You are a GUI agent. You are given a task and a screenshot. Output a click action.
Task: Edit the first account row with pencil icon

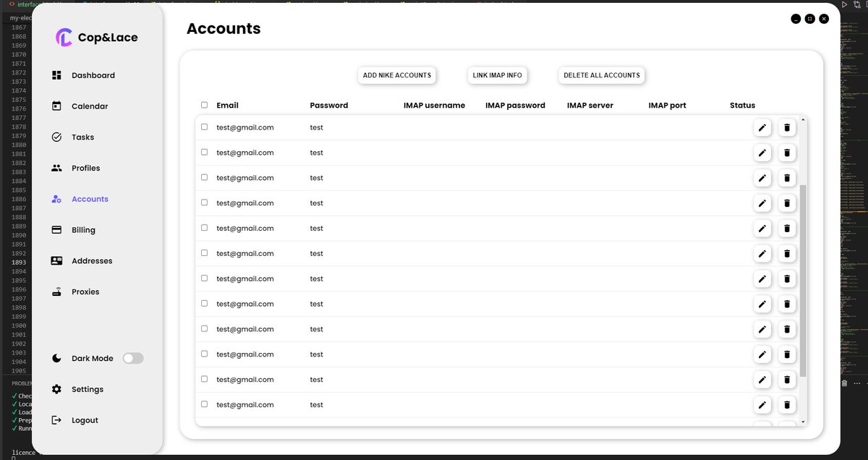[762, 128]
